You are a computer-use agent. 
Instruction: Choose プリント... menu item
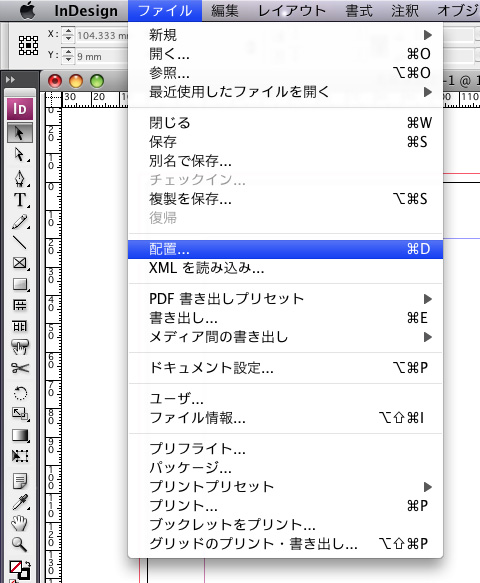(x=286, y=506)
